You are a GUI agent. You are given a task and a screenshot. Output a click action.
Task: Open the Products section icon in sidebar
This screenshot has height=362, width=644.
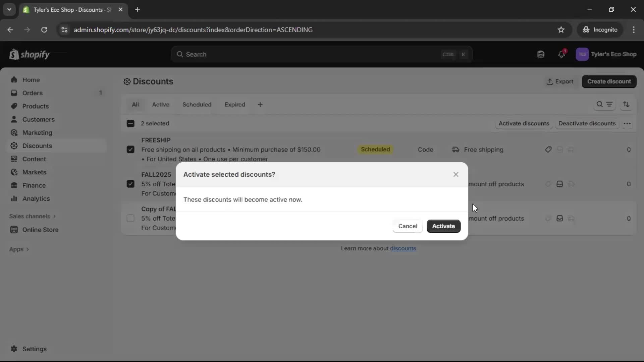[14, 106]
